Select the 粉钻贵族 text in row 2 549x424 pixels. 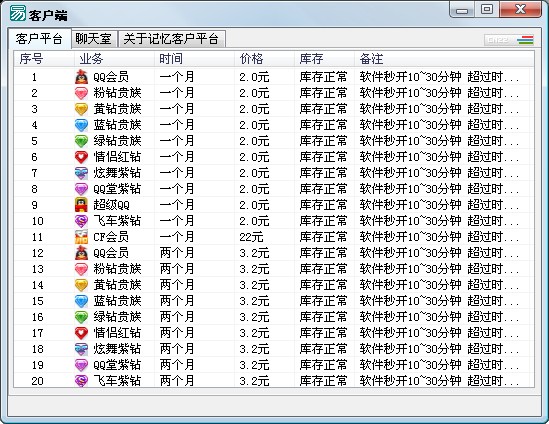117,93
